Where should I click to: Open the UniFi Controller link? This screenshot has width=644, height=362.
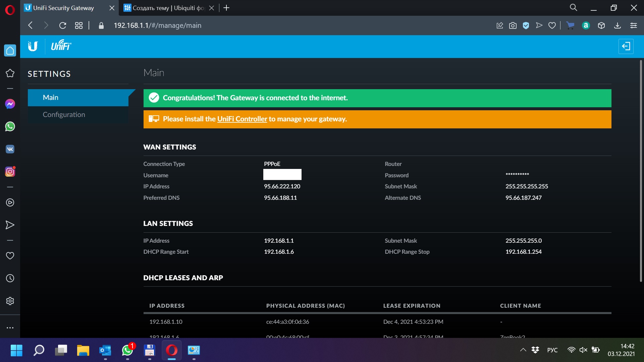(242, 119)
